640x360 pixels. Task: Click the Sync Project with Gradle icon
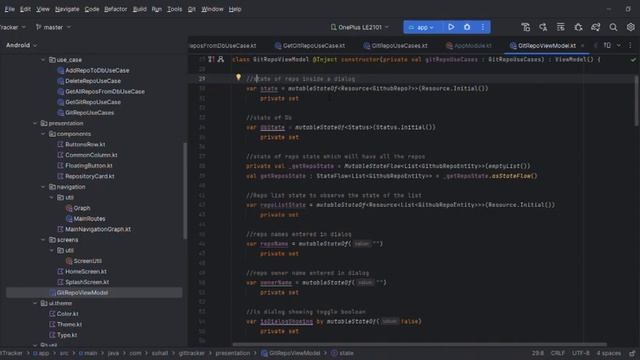(x=596, y=27)
